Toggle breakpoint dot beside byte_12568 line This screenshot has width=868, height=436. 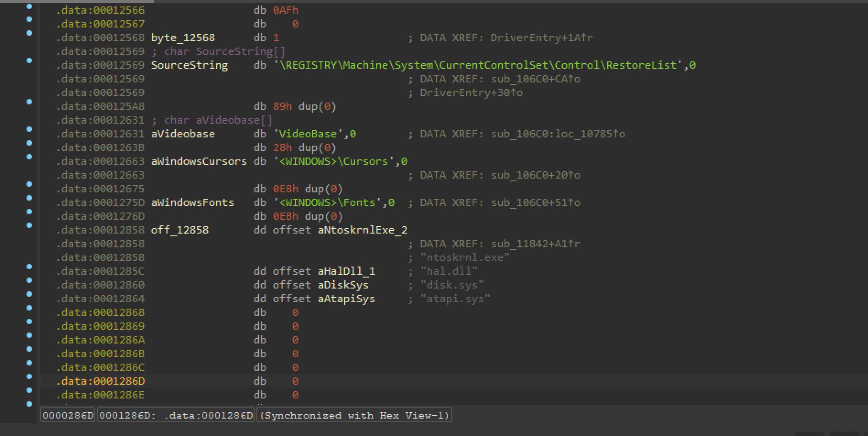29,33
